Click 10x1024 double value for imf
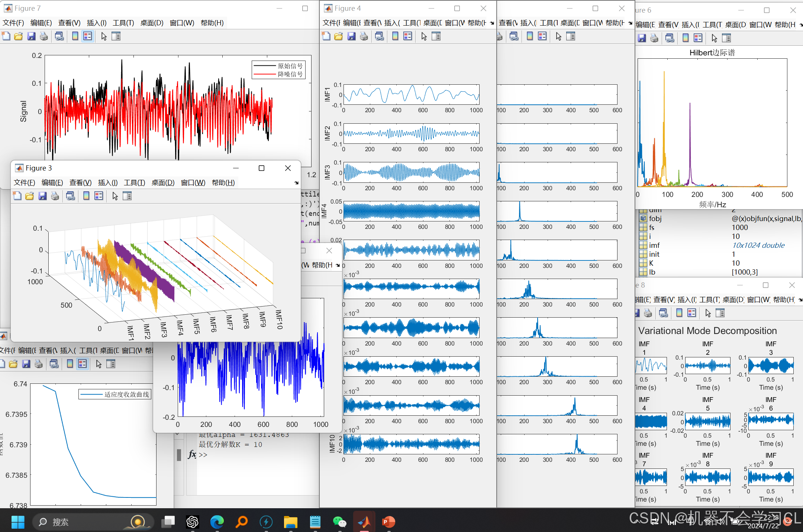This screenshot has width=803, height=532. [758, 245]
